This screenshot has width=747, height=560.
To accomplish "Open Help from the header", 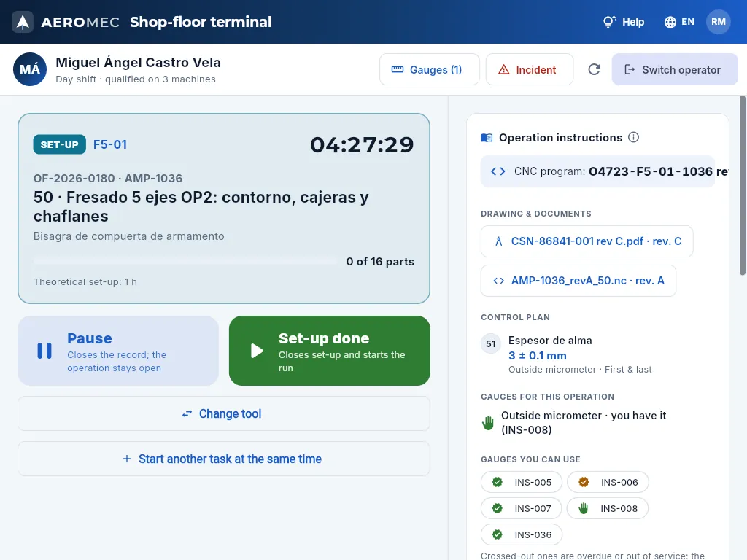I will coord(624,22).
